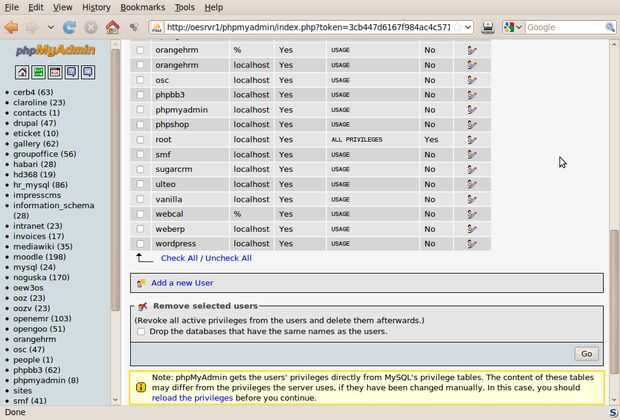Edit privileges icon for smf user
620x420 pixels.
(x=472, y=154)
